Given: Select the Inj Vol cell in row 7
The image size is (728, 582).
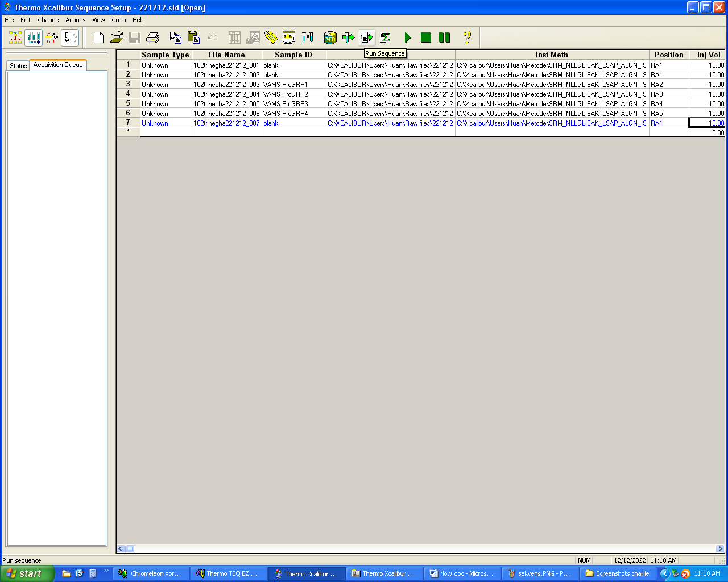Looking at the screenshot, I should pyautogui.click(x=707, y=123).
